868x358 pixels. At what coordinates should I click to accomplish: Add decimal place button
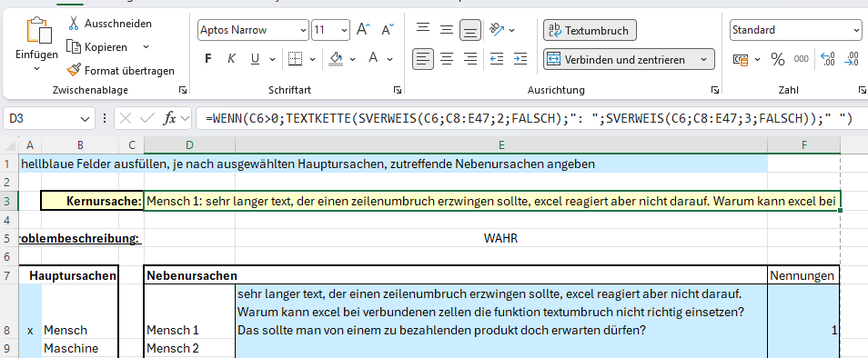click(x=828, y=59)
